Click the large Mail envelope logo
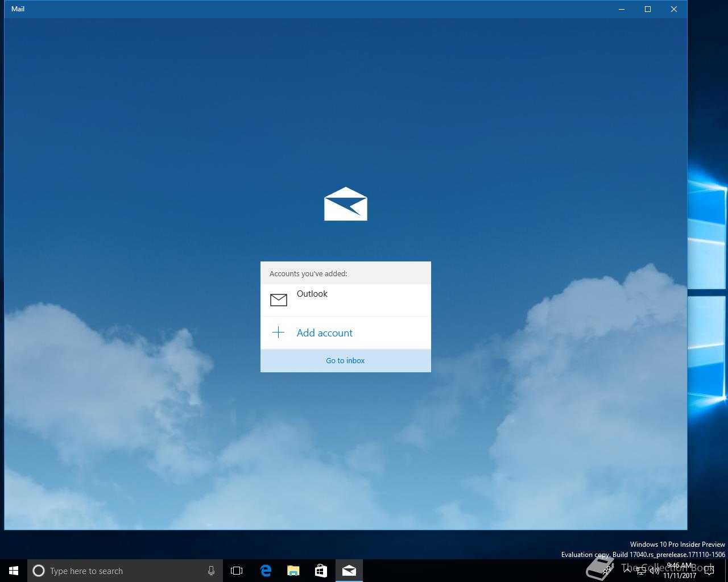The width and height of the screenshot is (728, 582). (x=346, y=204)
